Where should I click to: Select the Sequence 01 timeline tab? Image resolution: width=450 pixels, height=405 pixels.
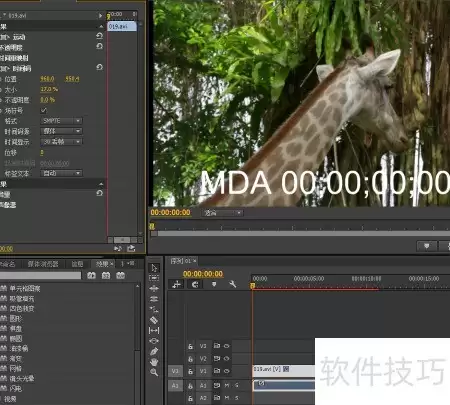181,261
